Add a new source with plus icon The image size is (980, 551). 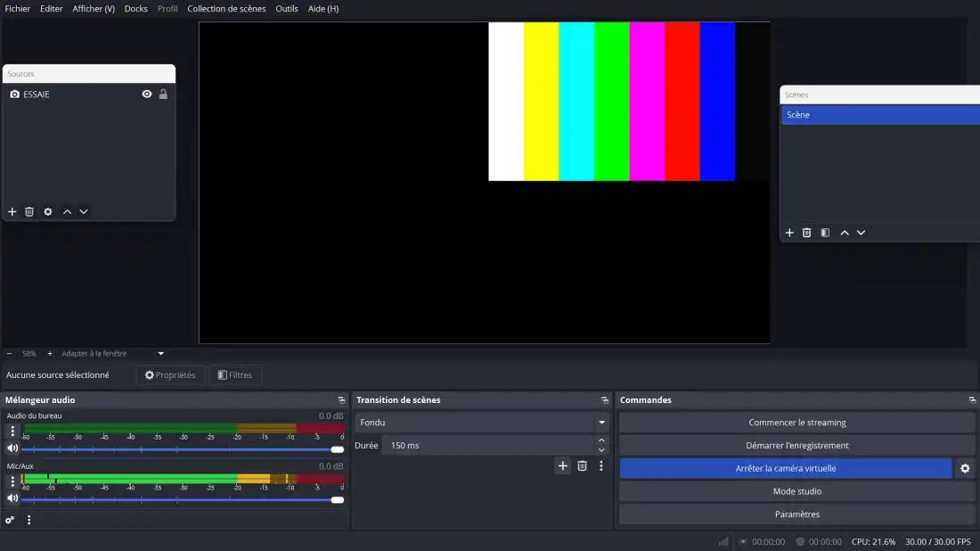12,212
